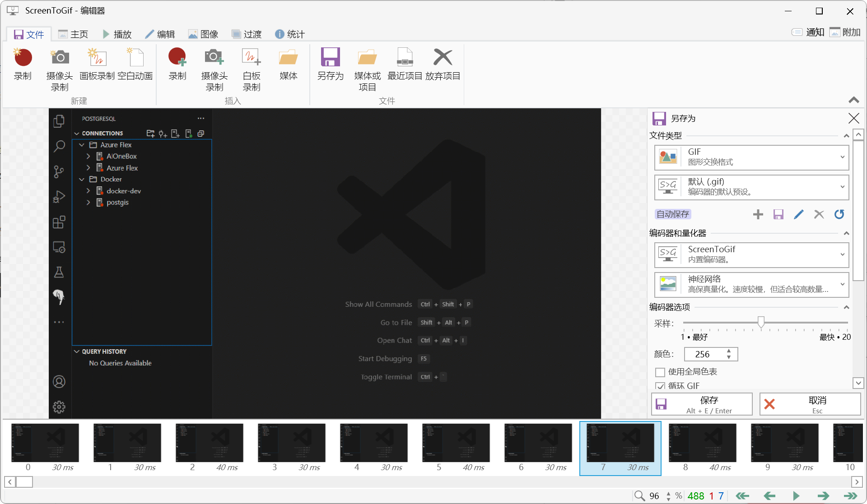This screenshot has width=867, height=504.
Task: Go to the next frame
Action: tap(823, 496)
